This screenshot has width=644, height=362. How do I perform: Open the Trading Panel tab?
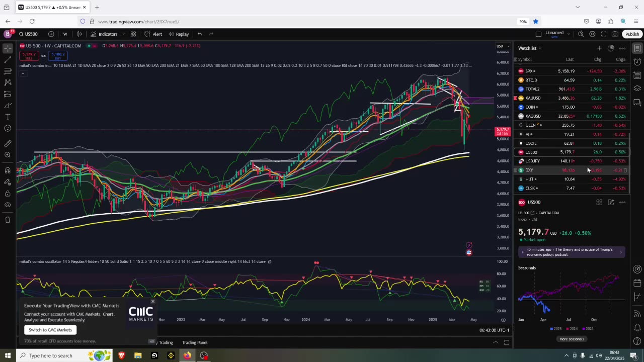pyautogui.click(x=195, y=342)
